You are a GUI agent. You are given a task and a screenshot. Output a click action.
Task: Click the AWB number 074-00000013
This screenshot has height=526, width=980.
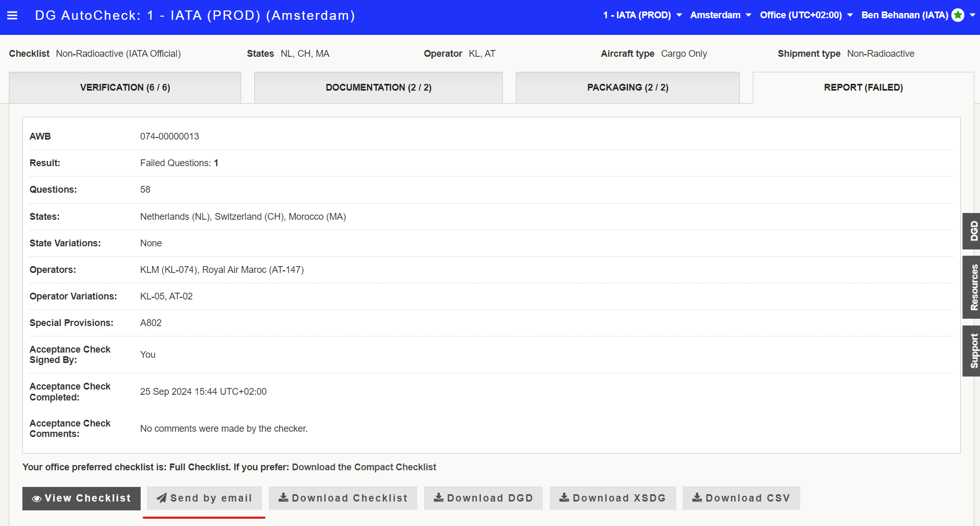click(169, 136)
